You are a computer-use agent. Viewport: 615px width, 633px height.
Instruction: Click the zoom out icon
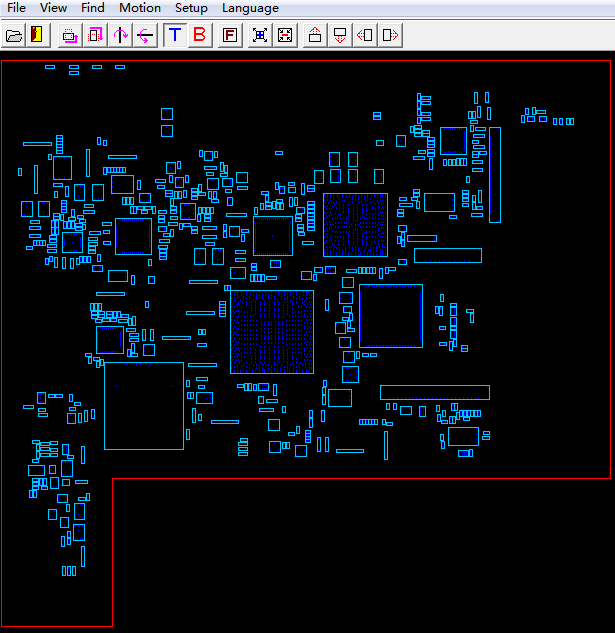click(x=285, y=35)
